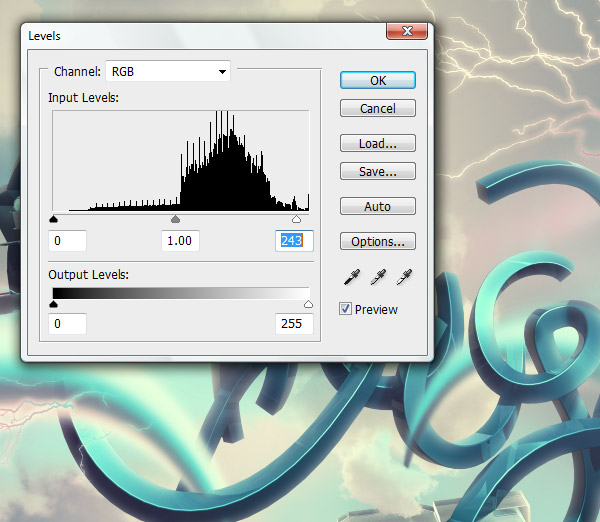The image size is (600, 522).
Task: Select the black point eyedropper
Action: pyautogui.click(x=352, y=277)
